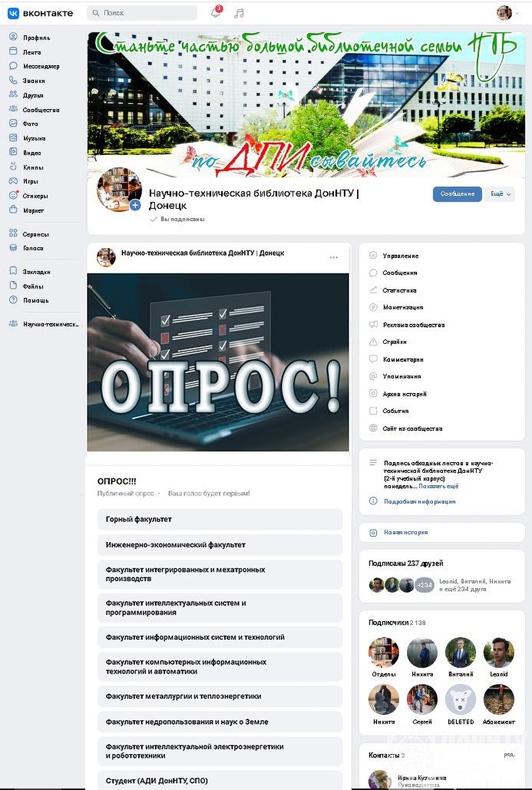Open the notifications bell icon

(215, 13)
